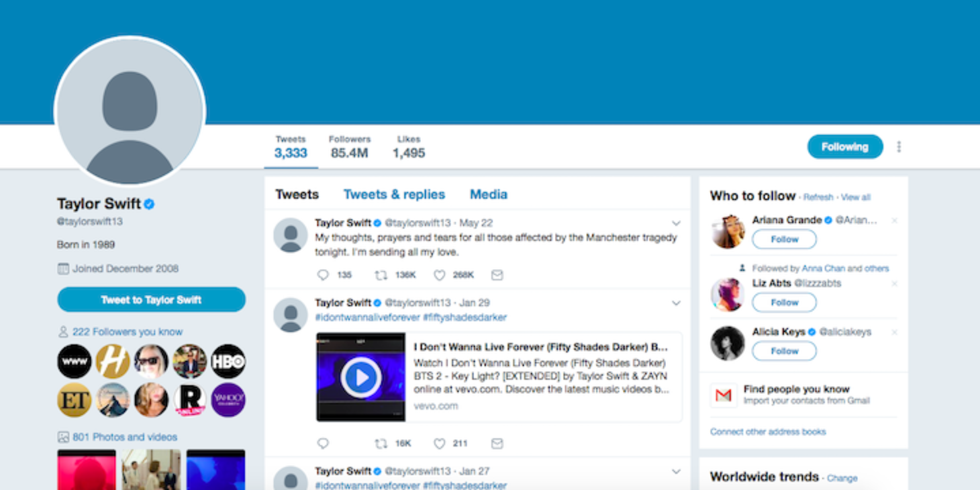The image size is (980, 490).
Task: Click the verified badge beside Taylor Swift name
Action: coord(150,204)
